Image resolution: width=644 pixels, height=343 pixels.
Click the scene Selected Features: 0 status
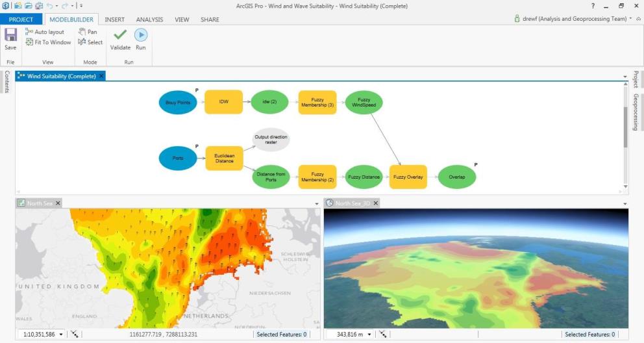click(589, 335)
